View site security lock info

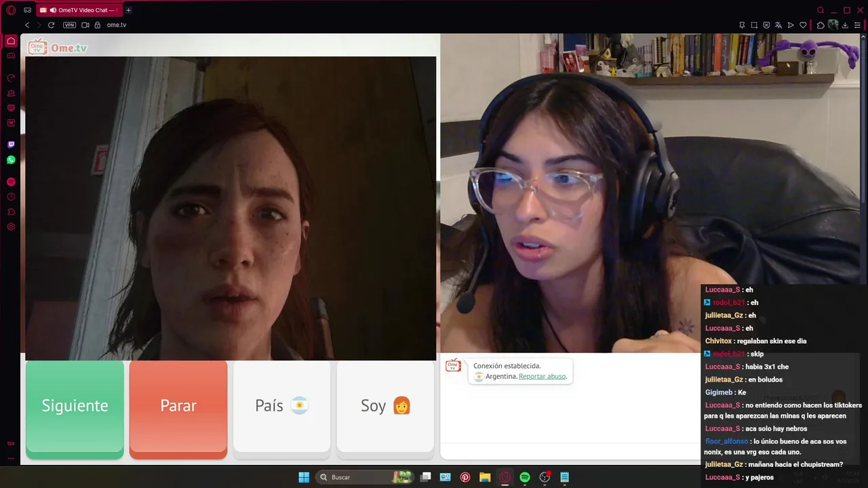(98, 25)
